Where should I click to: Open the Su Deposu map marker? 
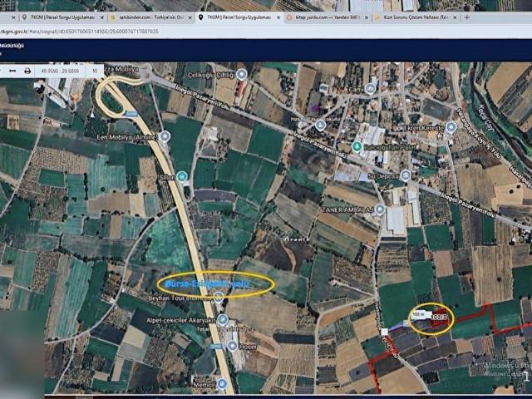[406, 175]
